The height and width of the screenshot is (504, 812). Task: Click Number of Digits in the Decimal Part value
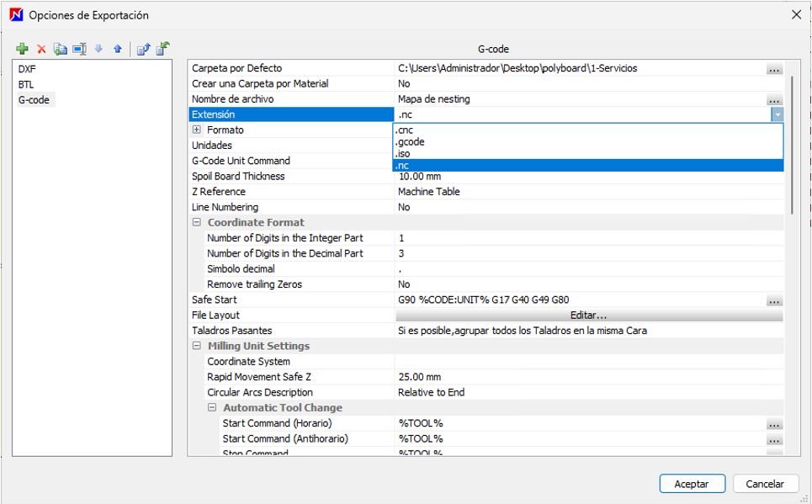pos(401,253)
